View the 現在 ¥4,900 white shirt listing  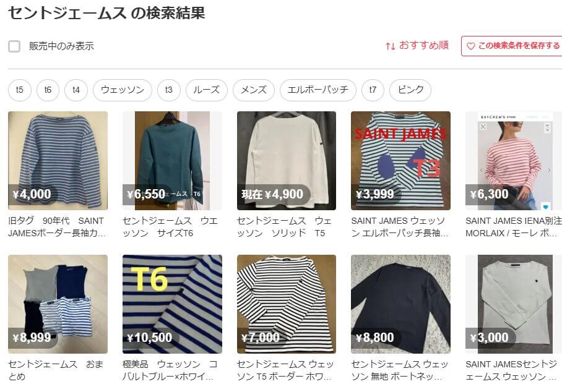287,161
